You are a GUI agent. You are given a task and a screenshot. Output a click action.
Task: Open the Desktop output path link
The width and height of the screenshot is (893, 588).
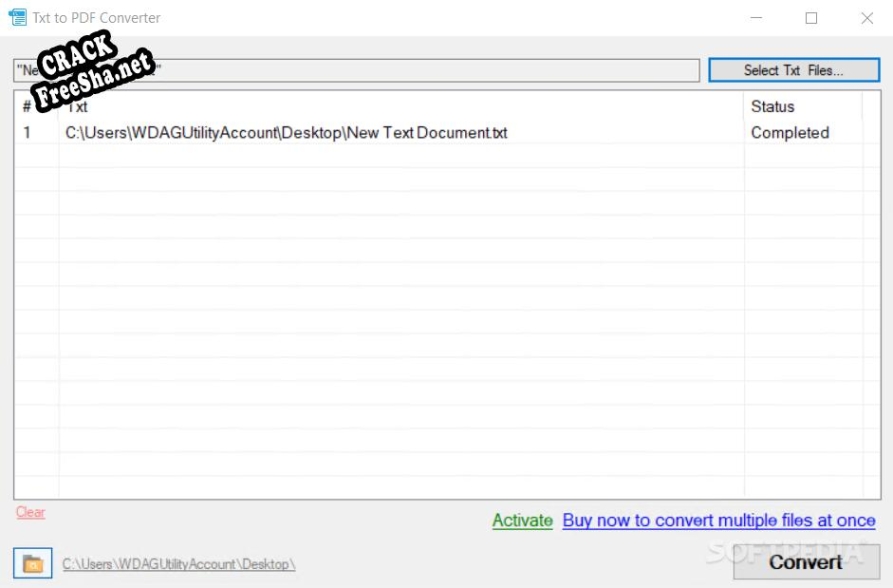[x=179, y=564]
